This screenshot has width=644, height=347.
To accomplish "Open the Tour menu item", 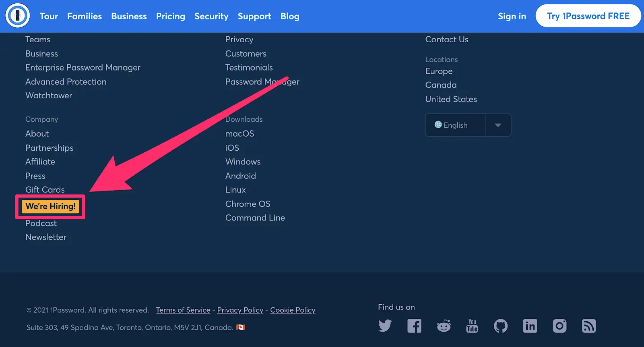I will [49, 16].
